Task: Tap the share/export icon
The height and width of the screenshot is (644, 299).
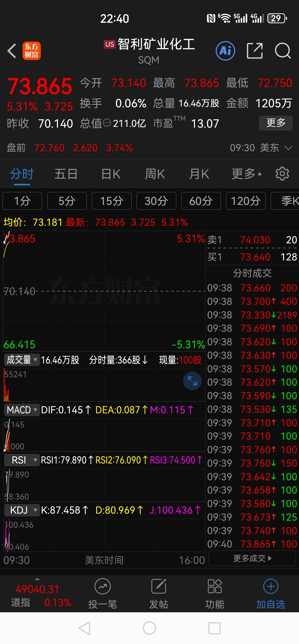Action: (255, 51)
